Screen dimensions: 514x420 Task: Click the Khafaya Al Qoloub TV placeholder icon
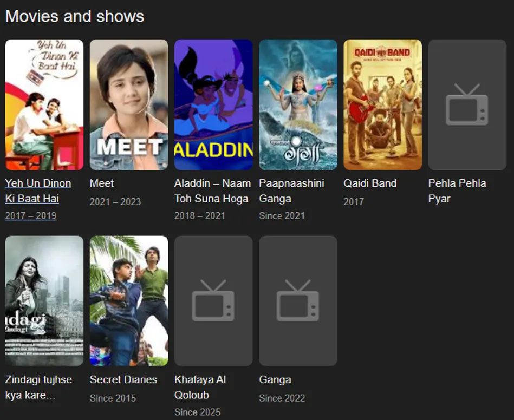[x=213, y=301]
